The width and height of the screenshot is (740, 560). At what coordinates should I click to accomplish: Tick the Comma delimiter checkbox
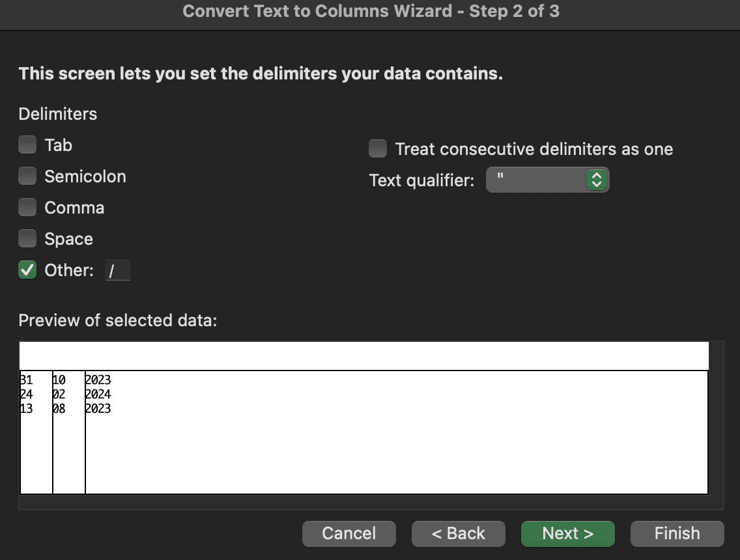click(x=27, y=208)
